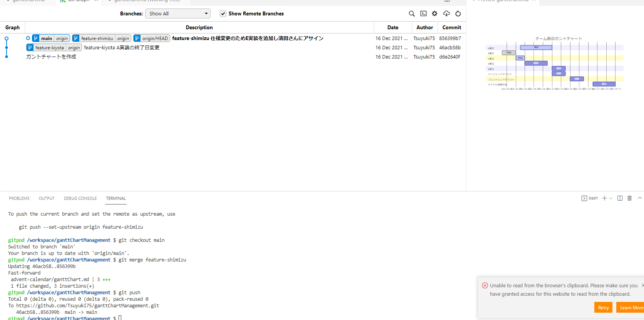Click the Graph column header
This screenshot has width=644, height=320.
click(12, 27)
